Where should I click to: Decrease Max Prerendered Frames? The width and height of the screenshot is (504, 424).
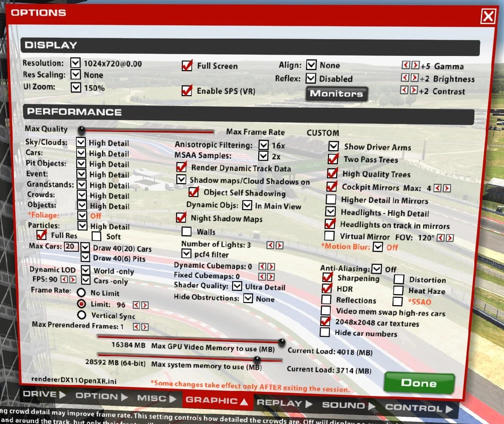tap(137, 327)
